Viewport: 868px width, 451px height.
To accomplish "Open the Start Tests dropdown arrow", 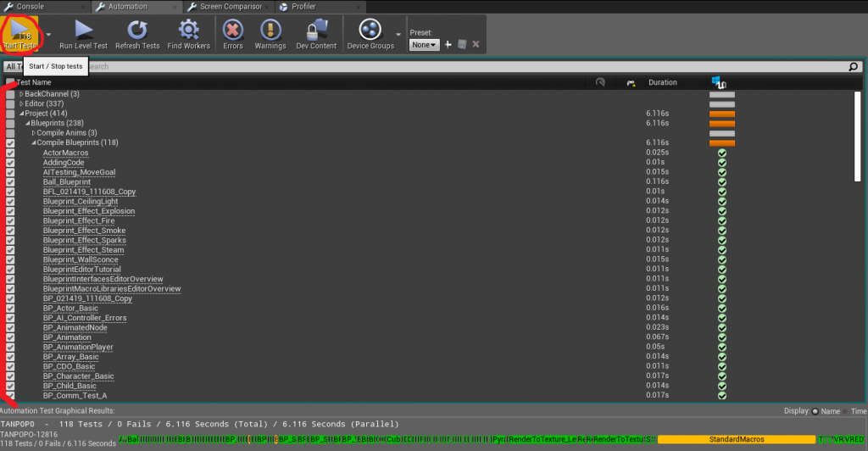I will [48, 34].
